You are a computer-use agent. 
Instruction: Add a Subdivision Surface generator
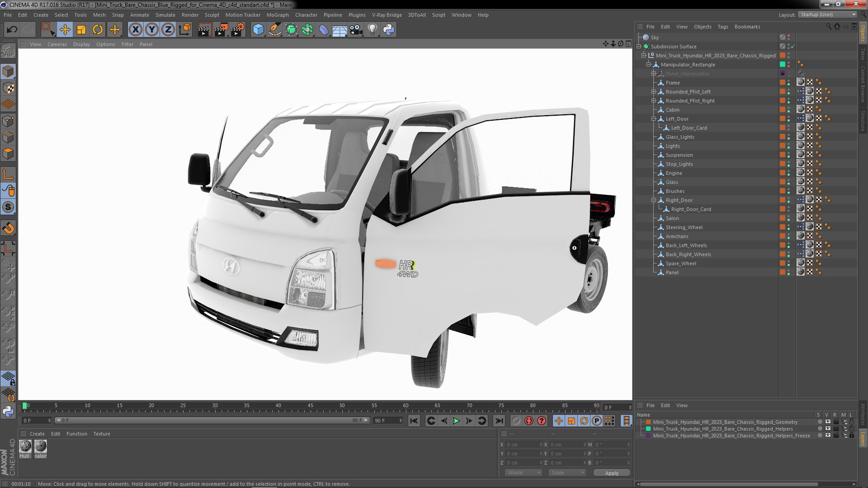tap(291, 30)
